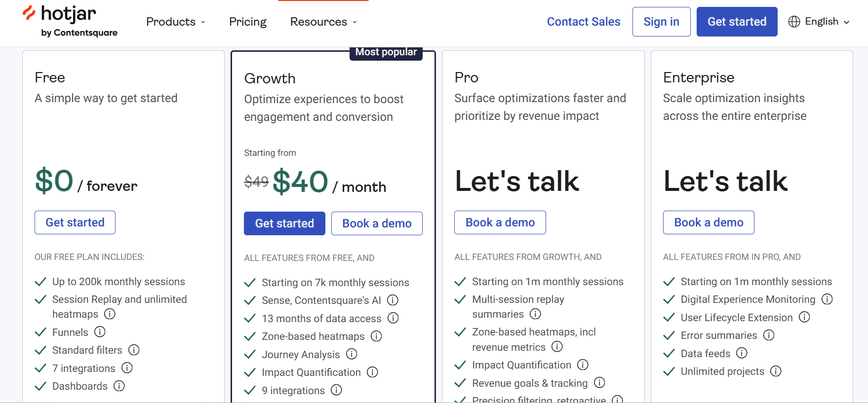Click the Dashboards info icon
The image size is (868, 403).
tap(119, 386)
